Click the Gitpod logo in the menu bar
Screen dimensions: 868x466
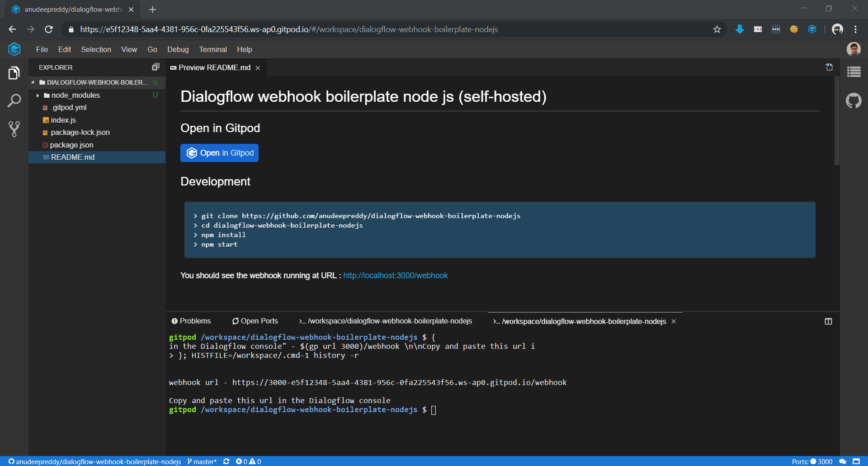14,49
